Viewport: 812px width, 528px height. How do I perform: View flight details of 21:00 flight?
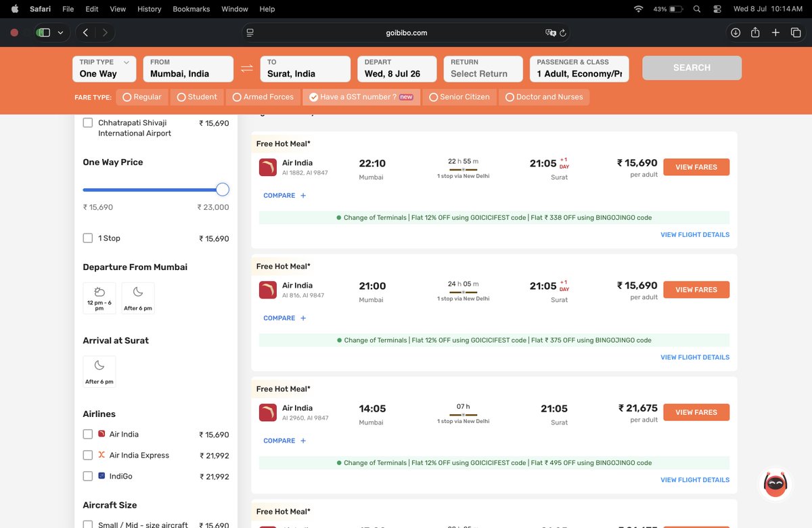pyautogui.click(x=695, y=357)
